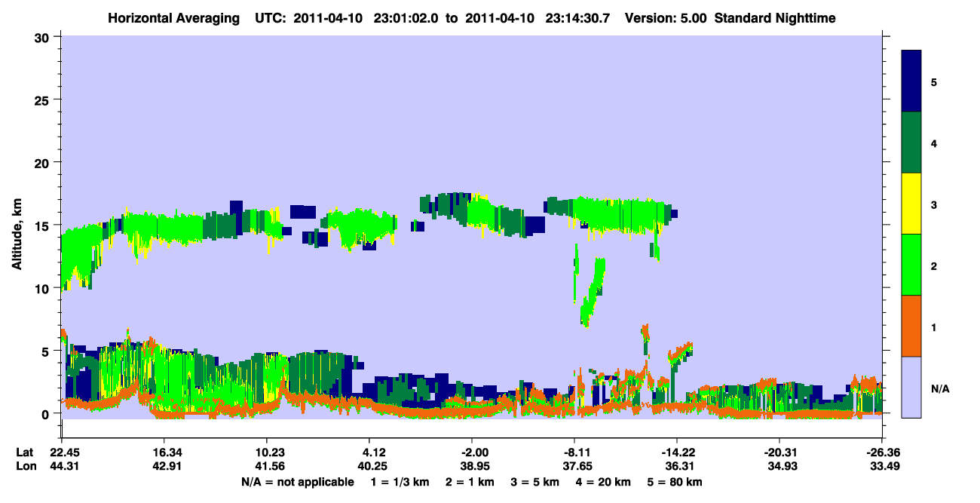The width and height of the screenshot is (980, 503).
Task: Click legend text 'N/A = not applicable'
Action: (x=297, y=482)
